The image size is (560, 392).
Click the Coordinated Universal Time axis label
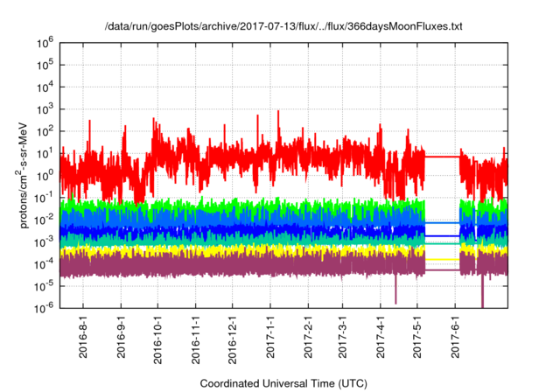(x=284, y=383)
